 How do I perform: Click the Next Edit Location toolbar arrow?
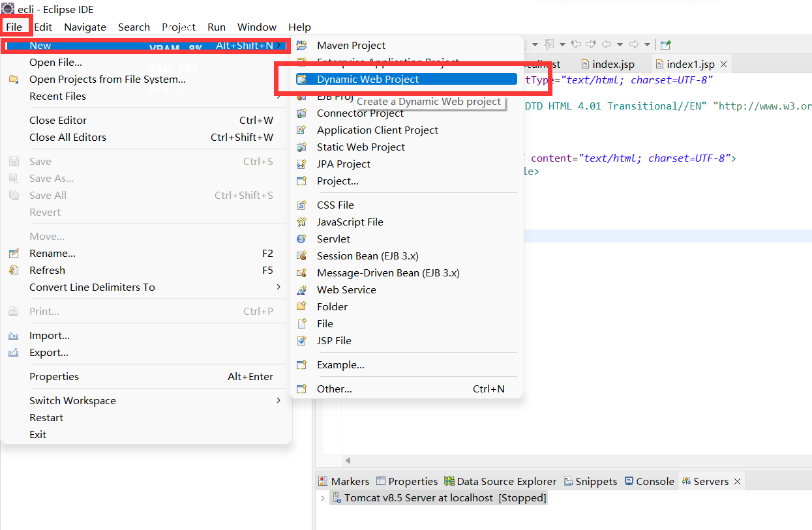(591, 44)
